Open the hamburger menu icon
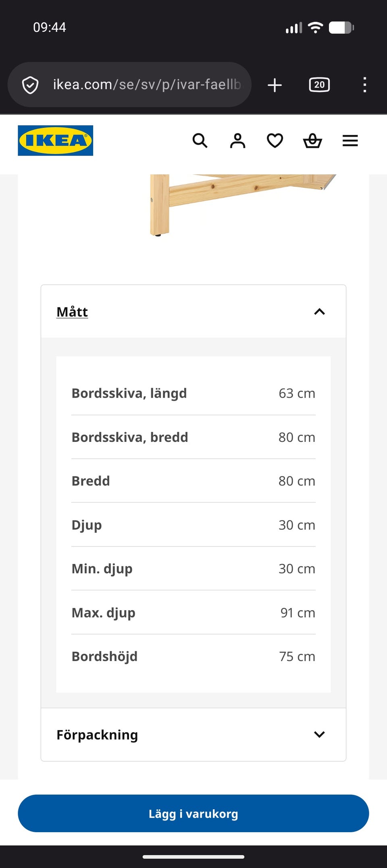Screen dimensions: 387x868 350,141
